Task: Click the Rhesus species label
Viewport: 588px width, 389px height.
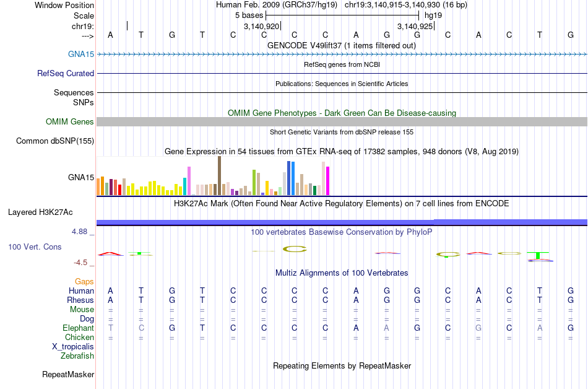Action: pos(80,300)
